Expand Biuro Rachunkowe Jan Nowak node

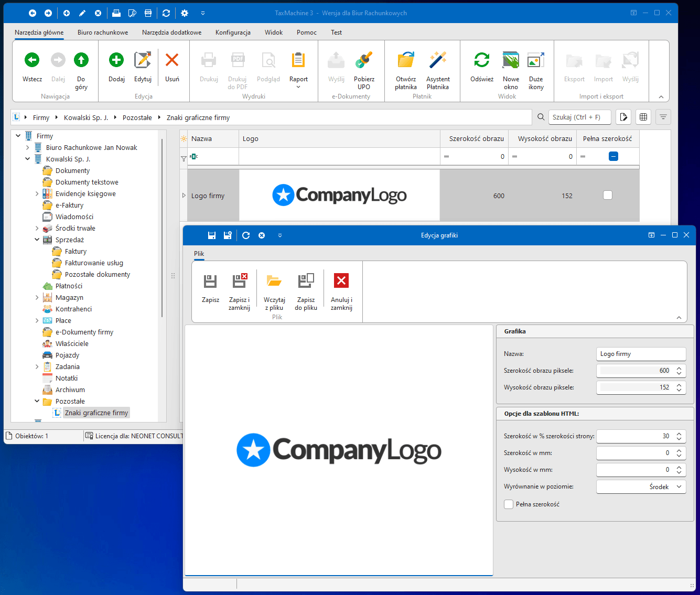click(x=28, y=148)
